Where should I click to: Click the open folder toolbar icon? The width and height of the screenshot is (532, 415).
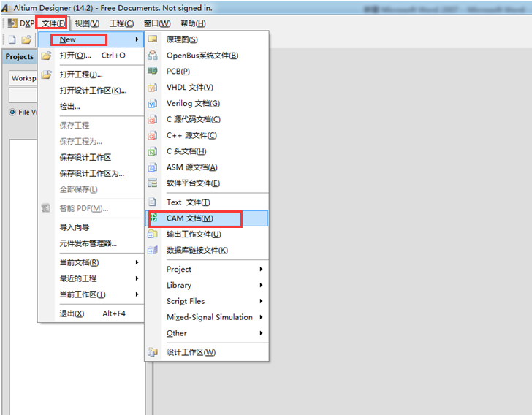tap(26, 39)
